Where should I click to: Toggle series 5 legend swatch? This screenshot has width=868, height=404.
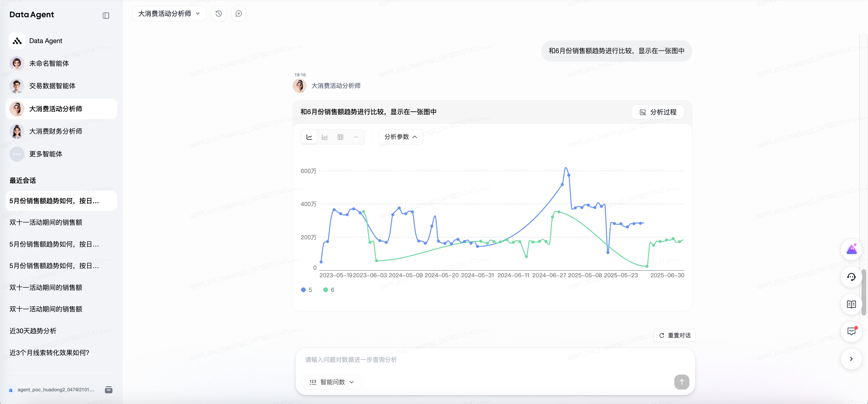303,290
